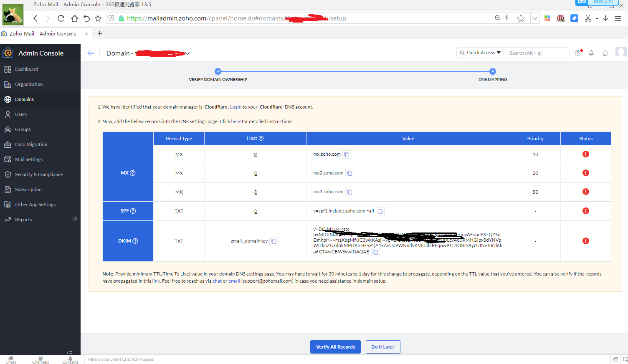Screen dimensions: 628x364
Task: Open browser home page button
Action: tap(75, 18)
